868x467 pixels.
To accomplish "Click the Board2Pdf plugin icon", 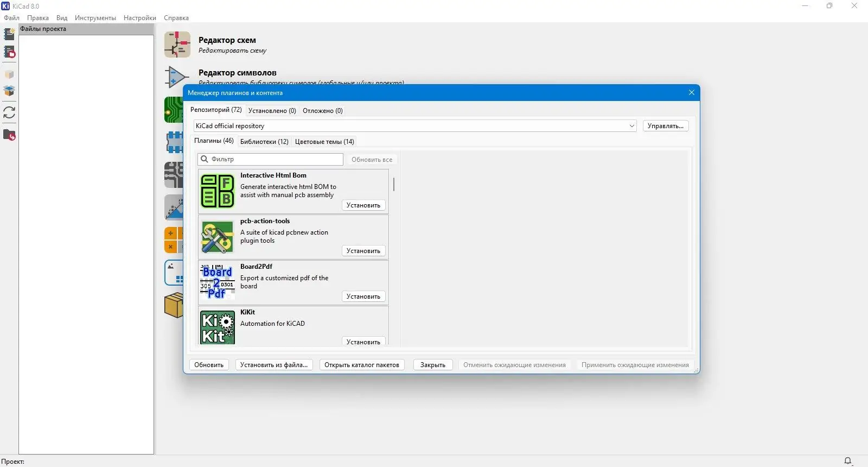I will tap(218, 282).
